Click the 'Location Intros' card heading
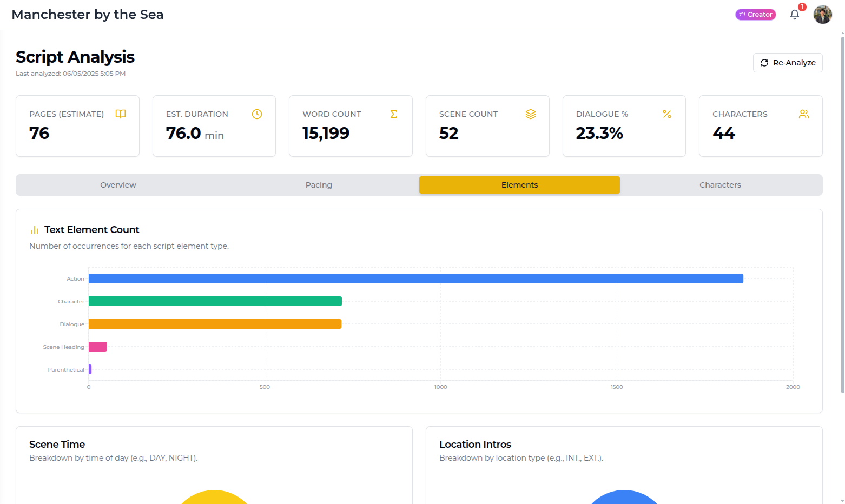Image resolution: width=845 pixels, height=504 pixels. [x=475, y=445]
